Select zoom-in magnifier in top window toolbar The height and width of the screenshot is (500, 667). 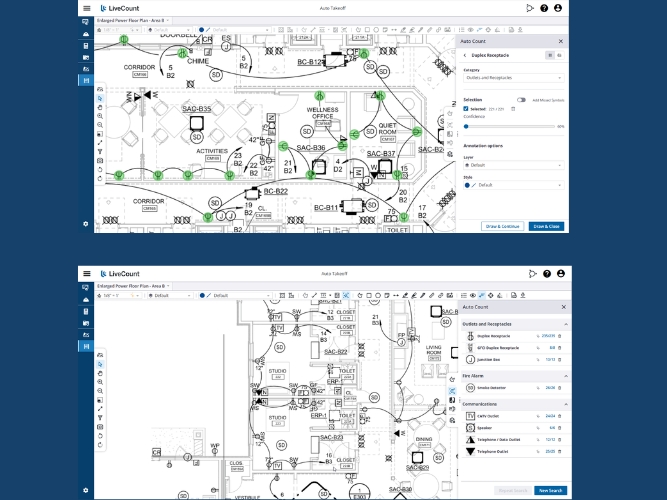coord(100,116)
